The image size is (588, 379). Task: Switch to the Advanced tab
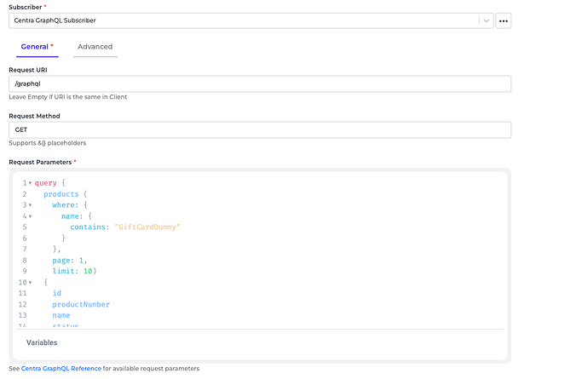click(95, 47)
